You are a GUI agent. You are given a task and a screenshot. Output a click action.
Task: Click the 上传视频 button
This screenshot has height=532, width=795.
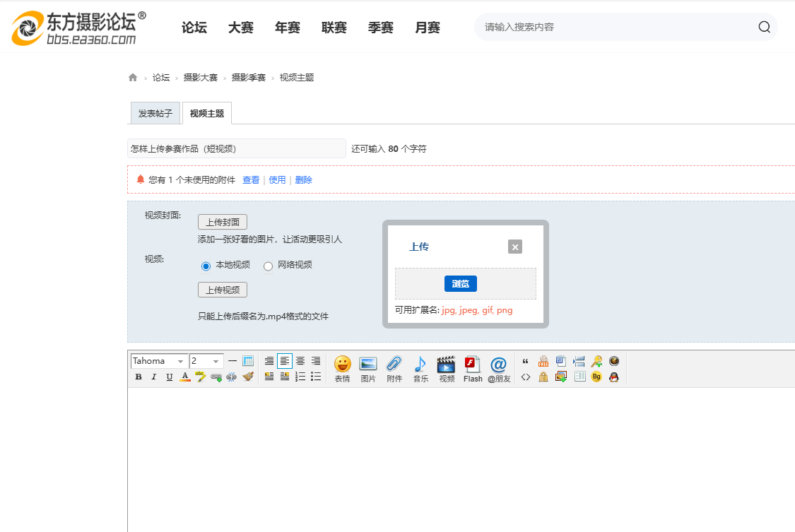(x=223, y=290)
